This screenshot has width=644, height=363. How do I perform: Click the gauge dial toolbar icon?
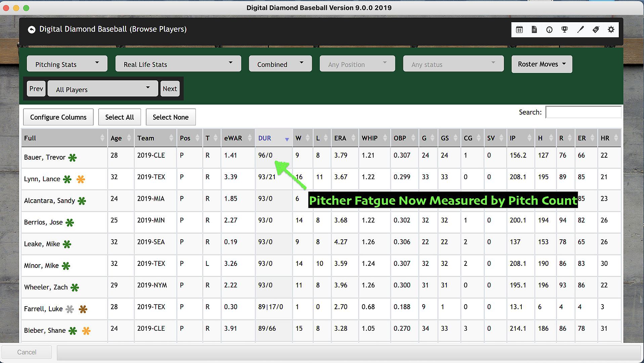549,30
